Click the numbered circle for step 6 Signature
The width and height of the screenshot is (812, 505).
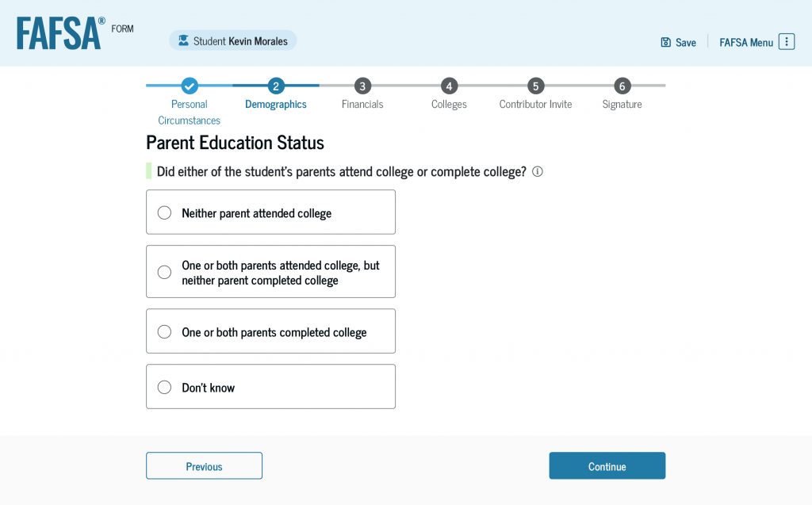pyautogui.click(x=622, y=86)
